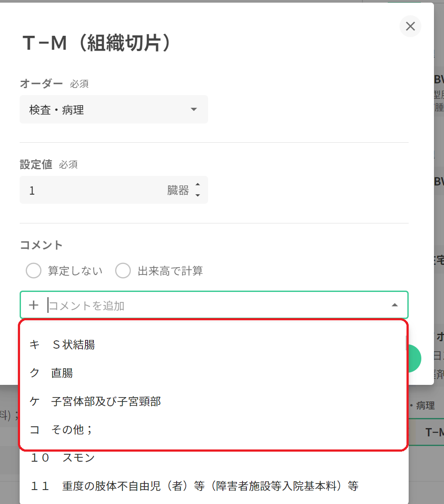
Task: Click the plus icon in comment field
Action: click(x=34, y=305)
